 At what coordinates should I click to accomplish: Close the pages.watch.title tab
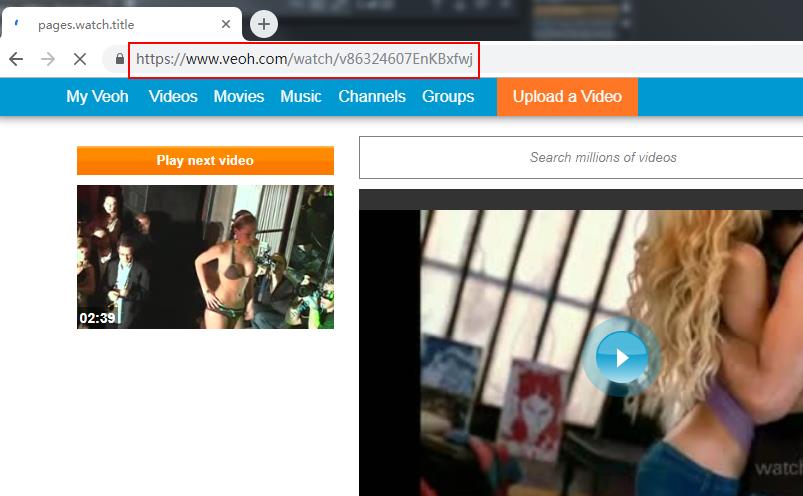pos(226,24)
